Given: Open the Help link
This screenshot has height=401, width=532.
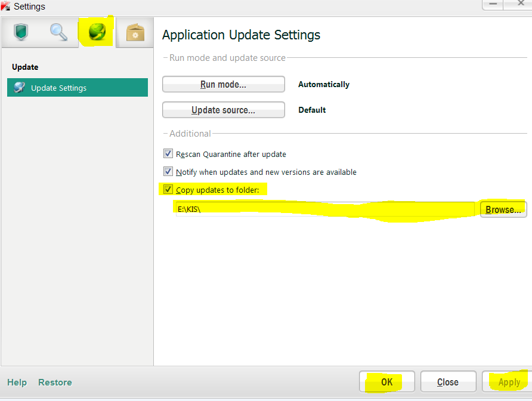Looking at the screenshot, I should pos(17,383).
